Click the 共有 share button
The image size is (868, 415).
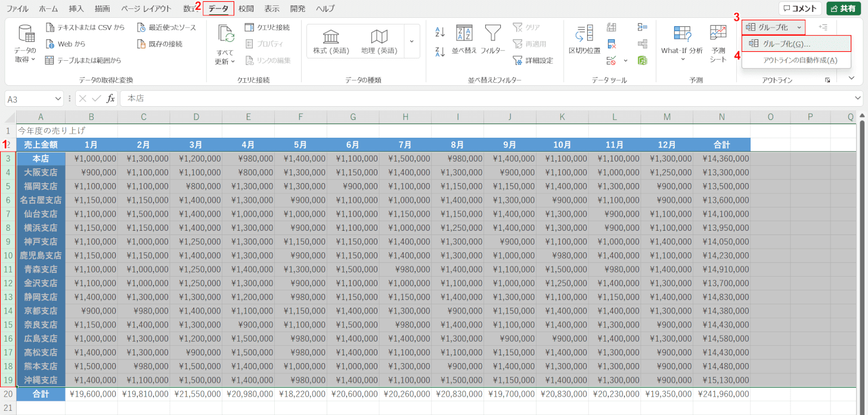coord(844,8)
